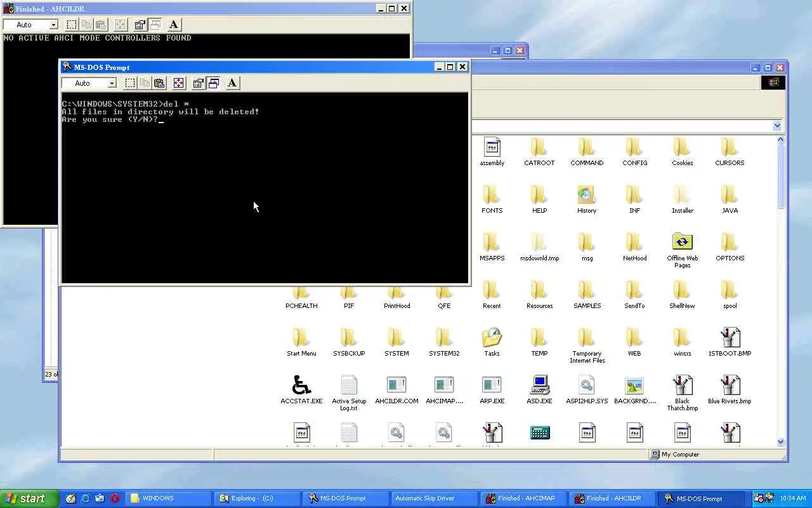Select the Cookies folder
Screen dimensions: 812x508
tap(682, 152)
